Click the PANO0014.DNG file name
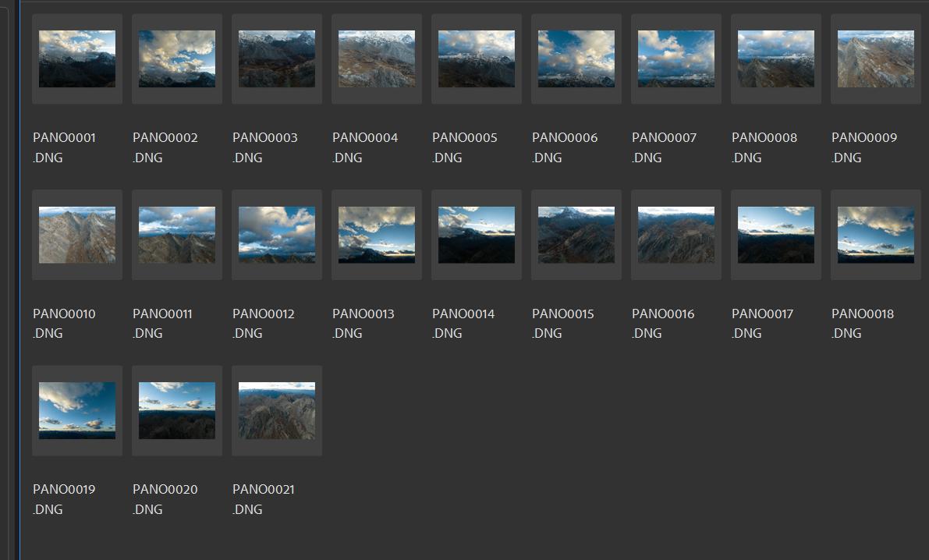The width and height of the screenshot is (929, 560). coord(463,324)
